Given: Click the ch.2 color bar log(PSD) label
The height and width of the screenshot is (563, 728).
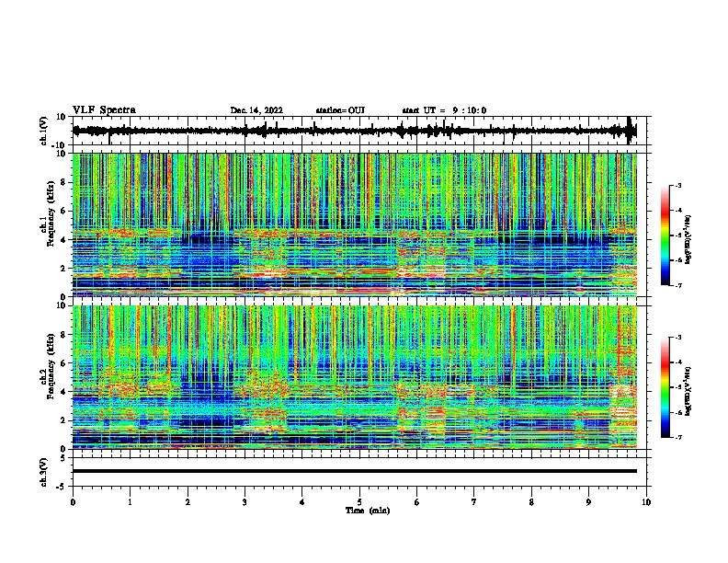Looking at the screenshot, I should click(688, 391).
